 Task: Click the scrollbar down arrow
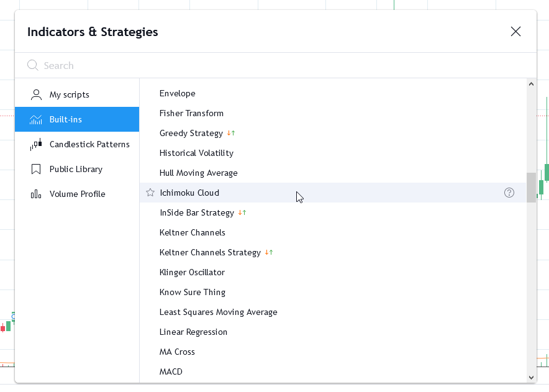pos(531,377)
